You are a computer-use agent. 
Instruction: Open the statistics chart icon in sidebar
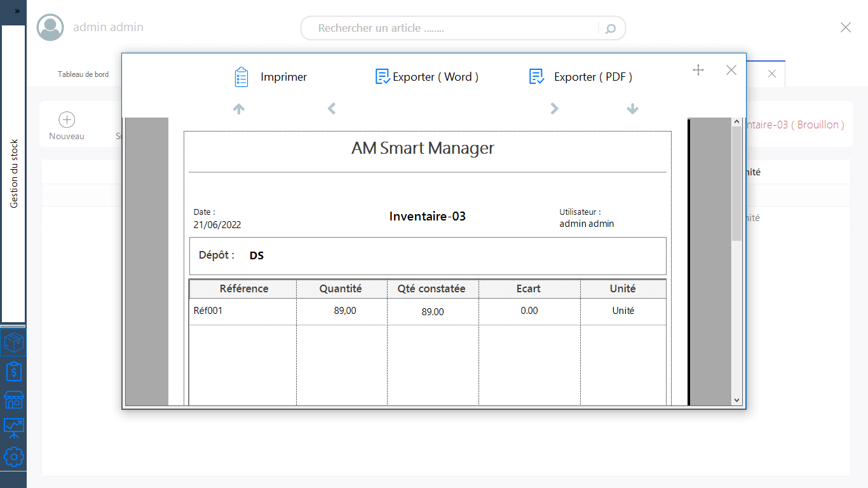pos(13,428)
